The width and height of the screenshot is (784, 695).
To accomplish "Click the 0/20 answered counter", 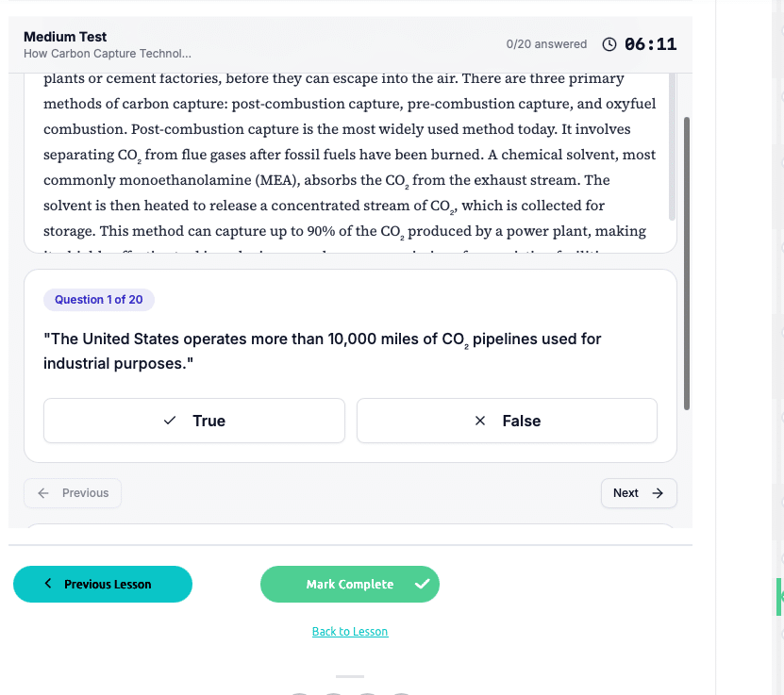I will coord(546,44).
